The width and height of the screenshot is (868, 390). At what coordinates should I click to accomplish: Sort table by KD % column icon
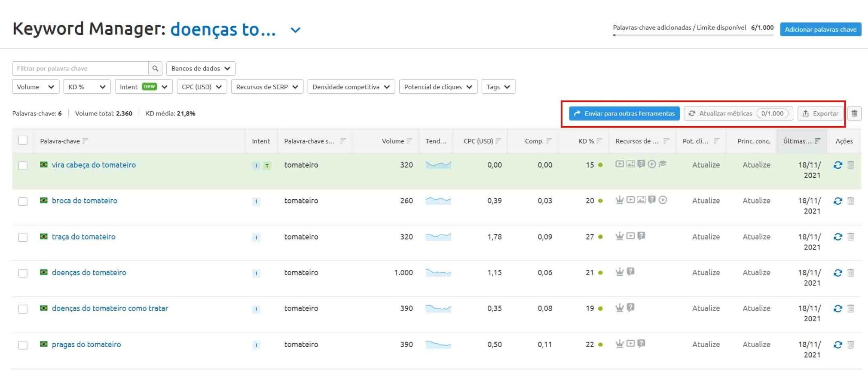599,141
